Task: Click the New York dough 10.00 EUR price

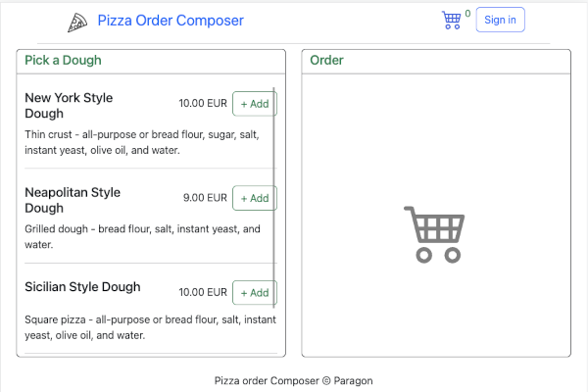Action: [202, 104]
